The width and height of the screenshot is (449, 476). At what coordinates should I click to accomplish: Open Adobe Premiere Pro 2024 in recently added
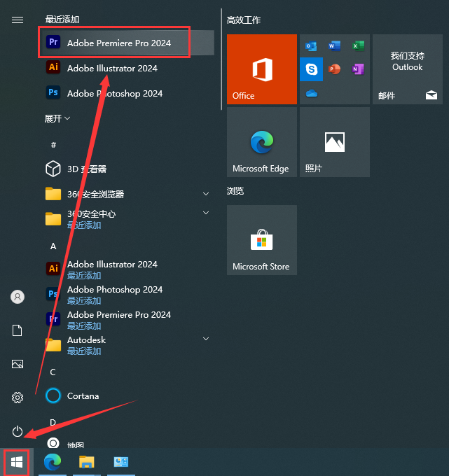pyautogui.click(x=127, y=43)
